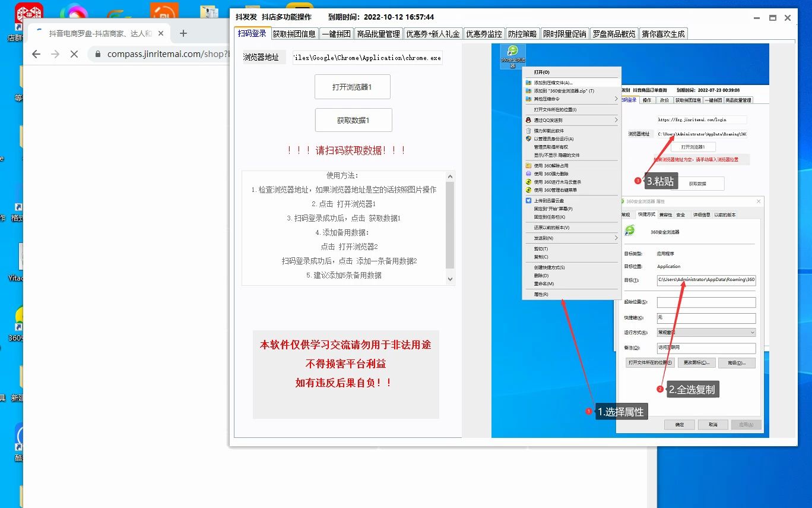
Task: Click Chrome's forward arrow
Action: click(x=55, y=54)
